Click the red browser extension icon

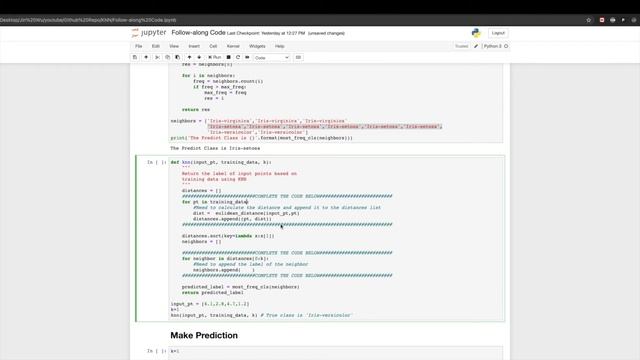click(x=602, y=20)
